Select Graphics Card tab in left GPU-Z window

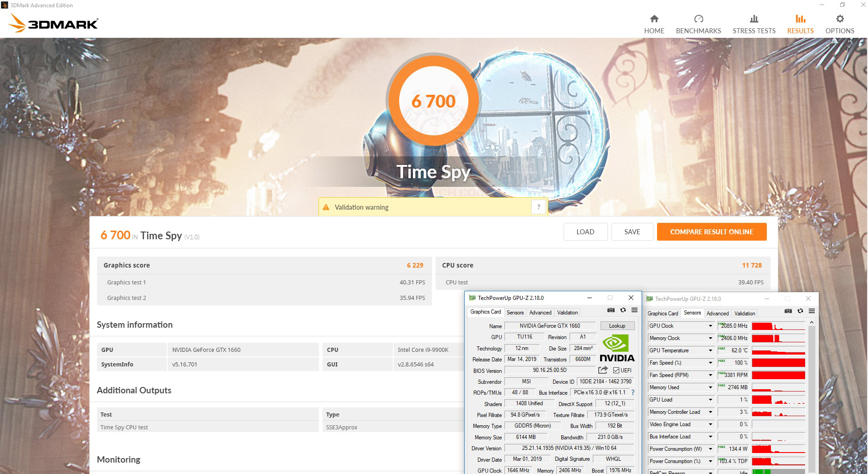tap(485, 312)
